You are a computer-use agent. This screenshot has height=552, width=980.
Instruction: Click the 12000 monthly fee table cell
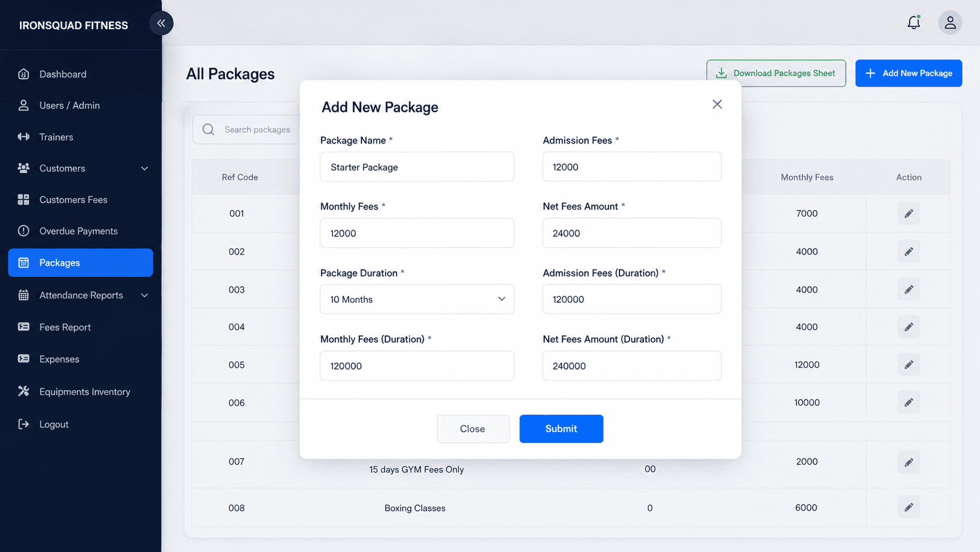pyautogui.click(x=807, y=365)
